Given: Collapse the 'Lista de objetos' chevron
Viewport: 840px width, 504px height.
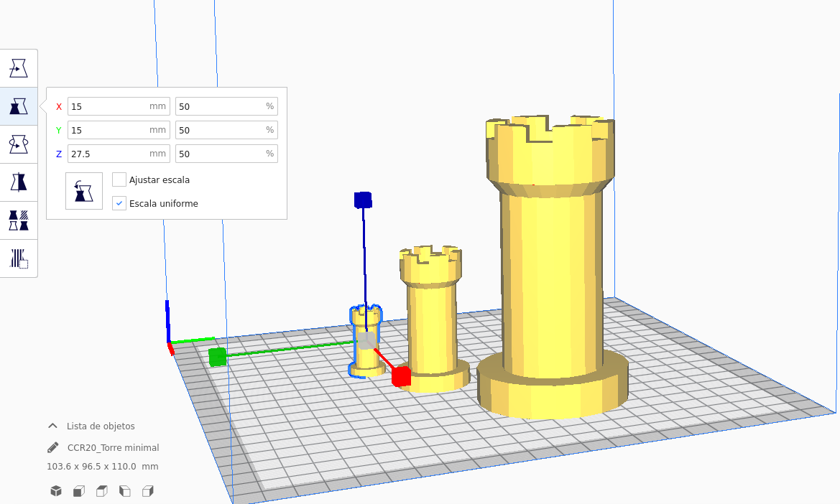Looking at the screenshot, I should click(52, 426).
